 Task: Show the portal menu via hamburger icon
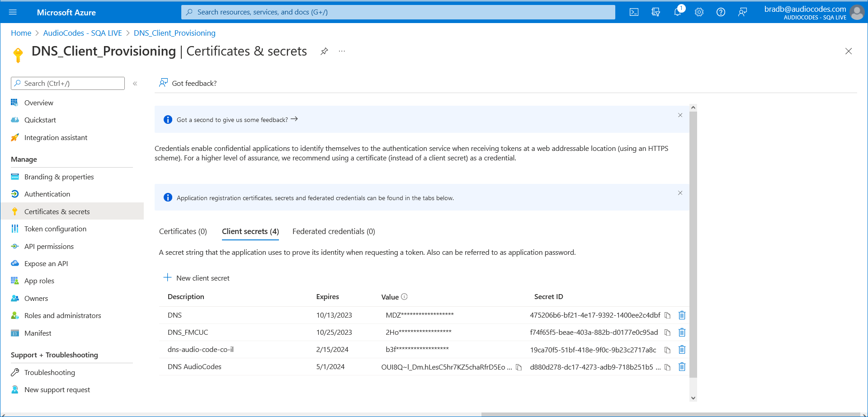pyautogui.click(x=13, y=12)
